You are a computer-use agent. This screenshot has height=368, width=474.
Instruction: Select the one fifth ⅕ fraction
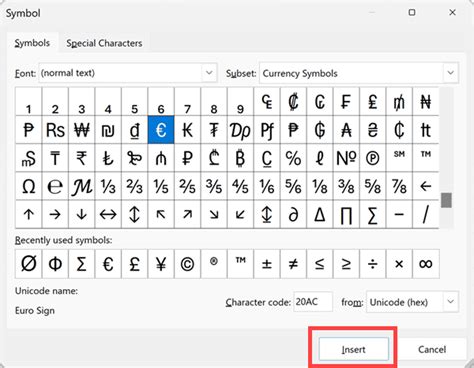point(161,186)
